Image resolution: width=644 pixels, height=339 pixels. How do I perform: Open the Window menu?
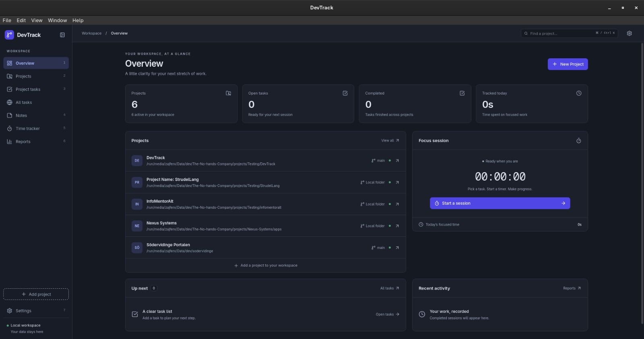[x=58, y=21]
